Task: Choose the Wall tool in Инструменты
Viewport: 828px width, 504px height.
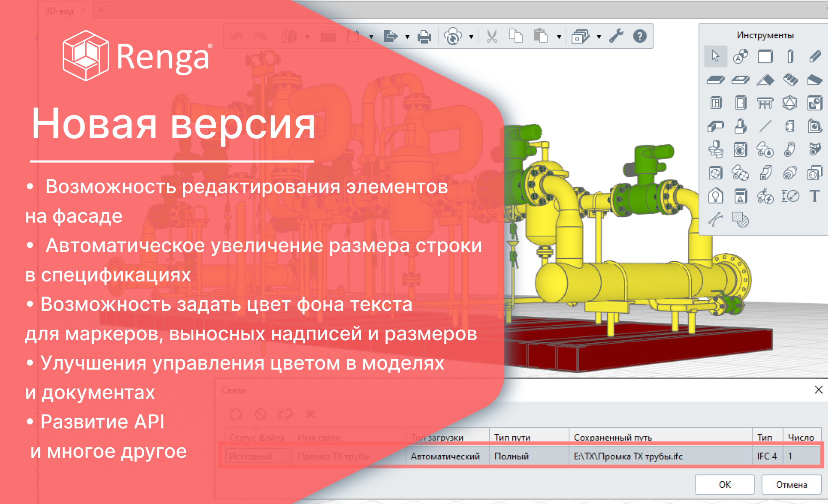Action: click(x=765, y=56)
